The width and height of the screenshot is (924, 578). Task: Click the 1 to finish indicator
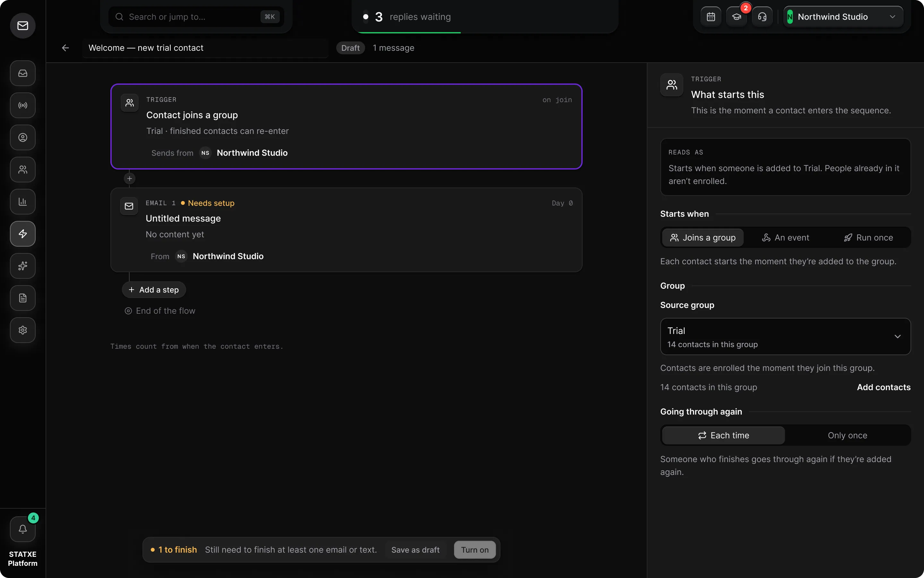tap(174, 550)
